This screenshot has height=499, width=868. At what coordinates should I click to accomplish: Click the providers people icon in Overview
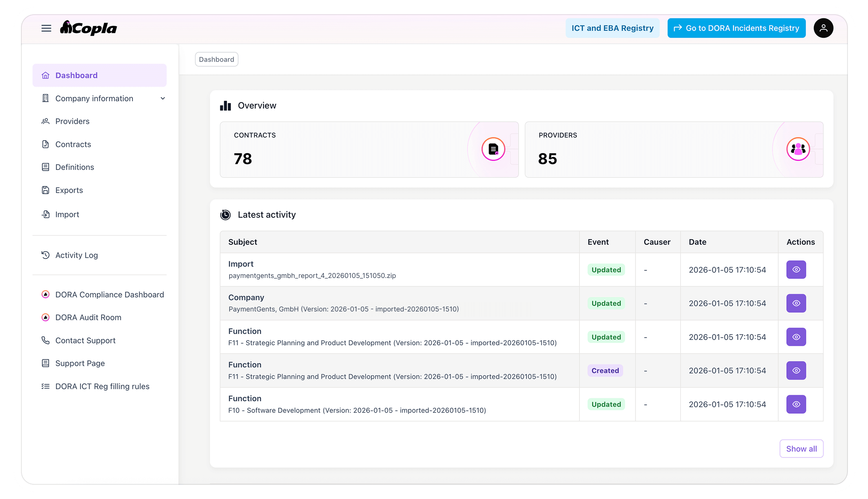tap(798, 149)
